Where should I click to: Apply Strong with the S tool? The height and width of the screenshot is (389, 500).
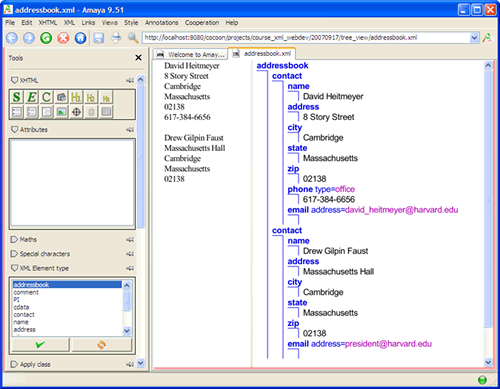[x=16, y=97]
